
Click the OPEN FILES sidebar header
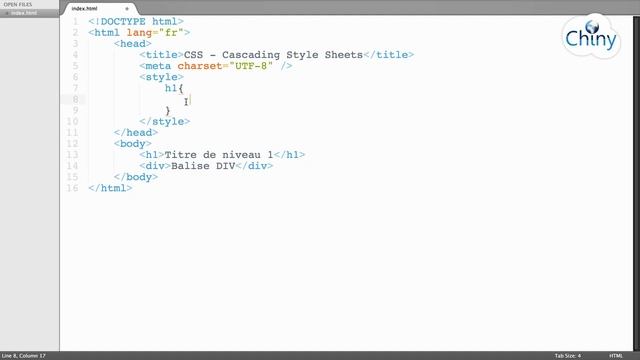click(18, 4)
